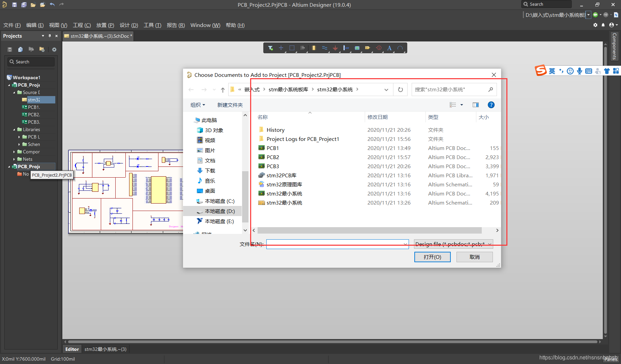
Task: Click the place port D1 icon
Action: [367, 48]
